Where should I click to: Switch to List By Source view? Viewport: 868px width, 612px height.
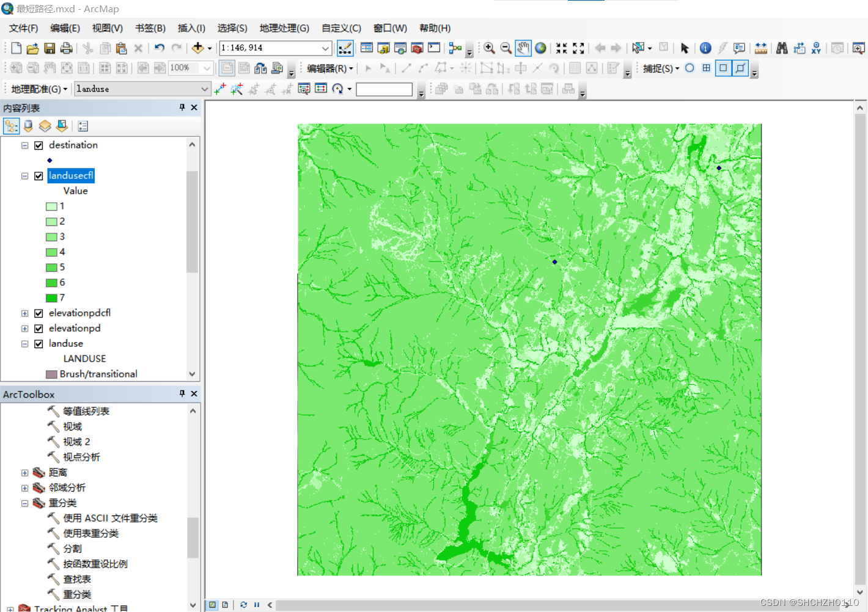coord(28,126)
